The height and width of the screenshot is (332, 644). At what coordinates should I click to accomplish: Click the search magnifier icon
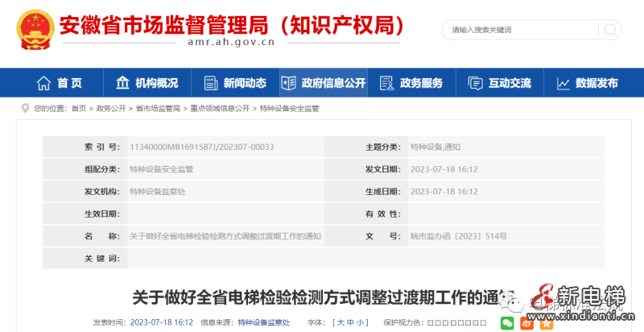[x=610, y=30]
